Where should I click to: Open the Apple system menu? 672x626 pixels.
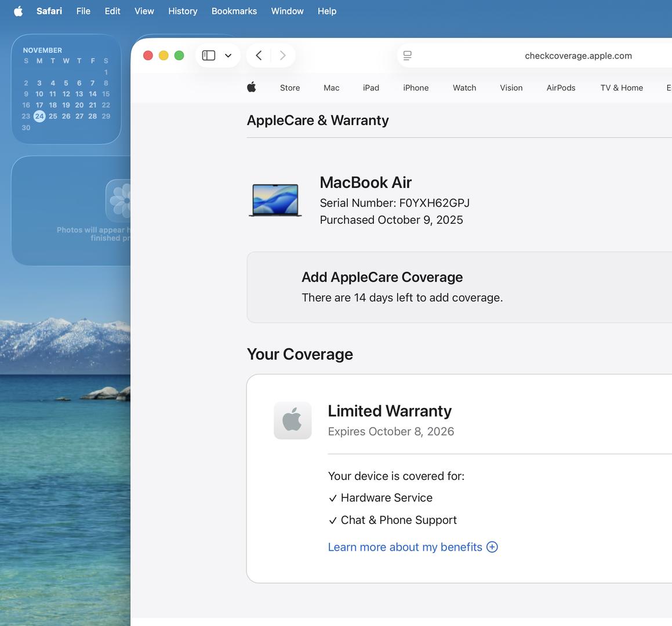[18, 11]
